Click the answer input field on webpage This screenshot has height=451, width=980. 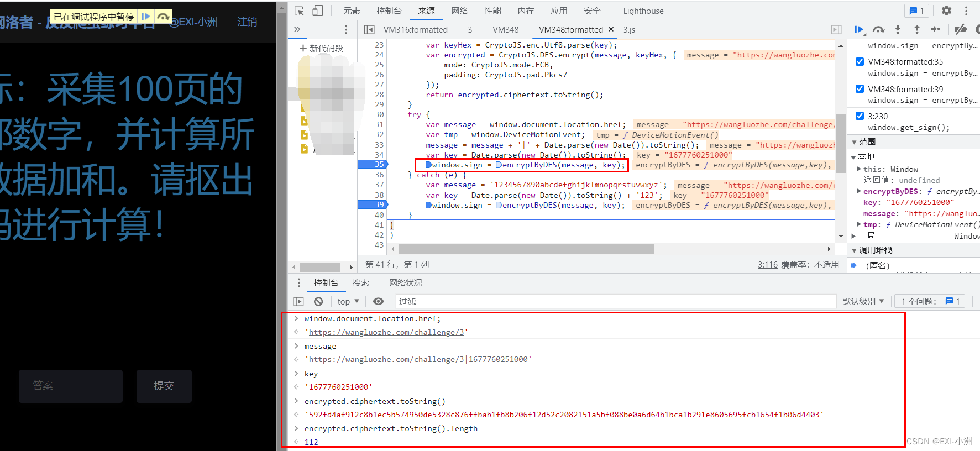coord(71,386)
